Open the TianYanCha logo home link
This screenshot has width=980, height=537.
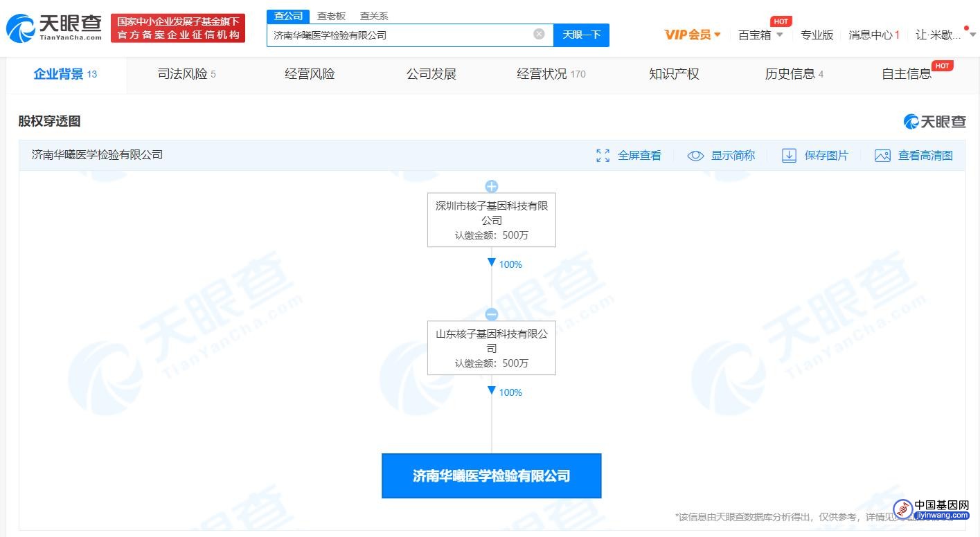[53, 28]
